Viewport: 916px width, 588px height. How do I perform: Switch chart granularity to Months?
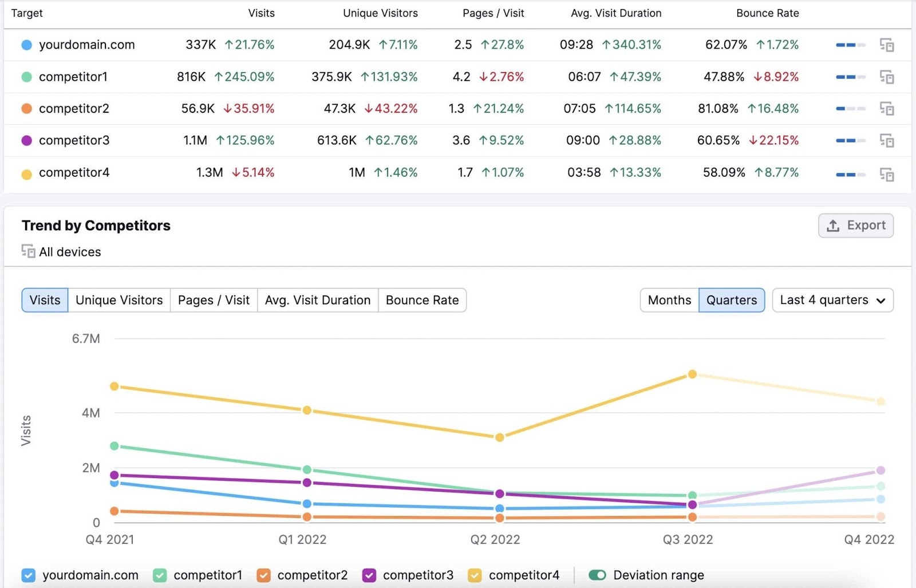[x=669, y=300]
